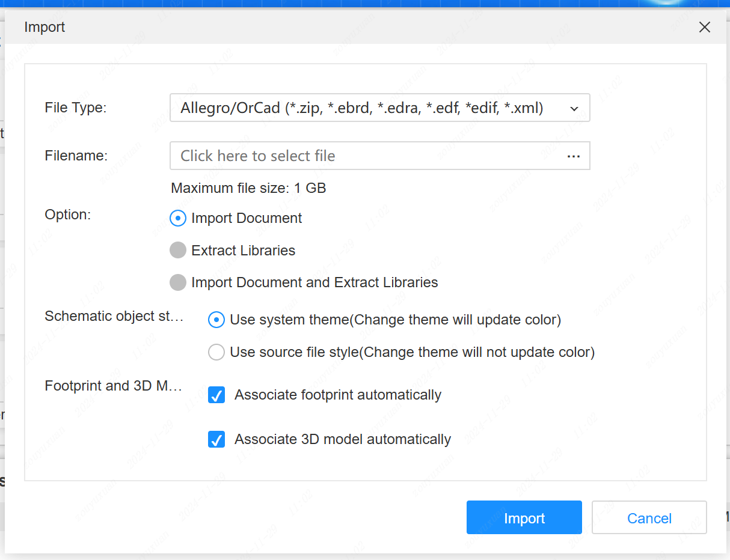
Task: Click the Import dialog title bar text
Action: click(44, 27)
